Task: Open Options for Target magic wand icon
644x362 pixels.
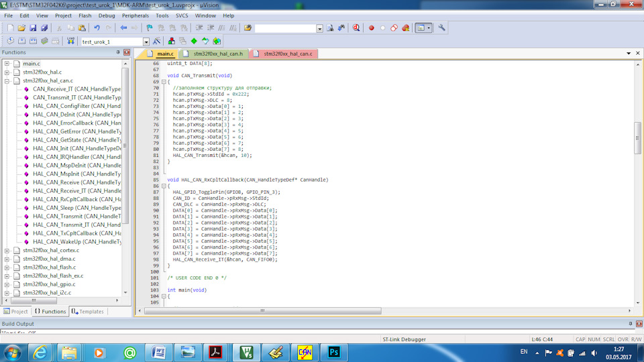Action: click(x=156, y=42)
